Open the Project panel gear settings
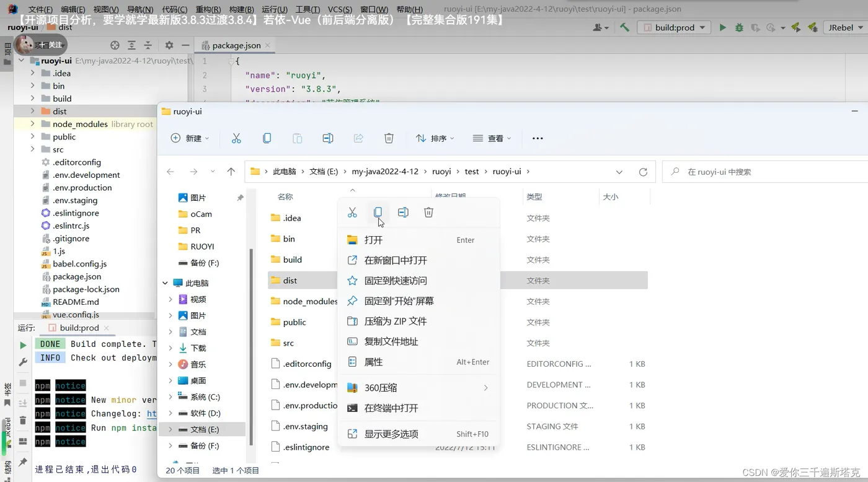This screenshot has width=868, height=482. (169, 45)
